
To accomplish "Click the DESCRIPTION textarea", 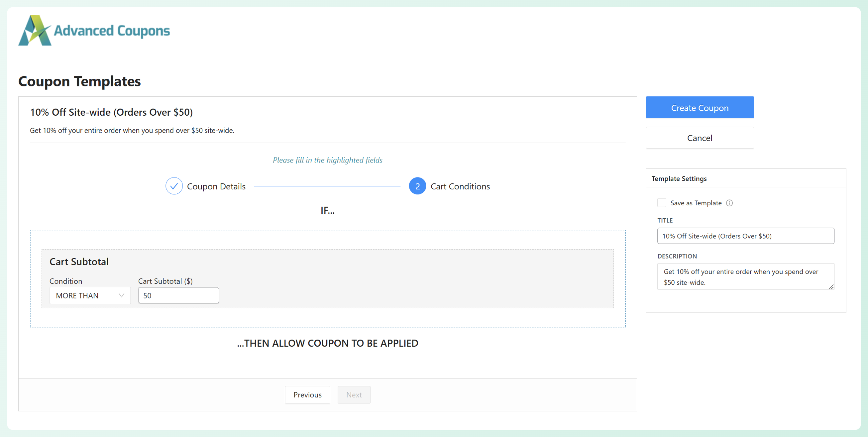I will [745, 277].
